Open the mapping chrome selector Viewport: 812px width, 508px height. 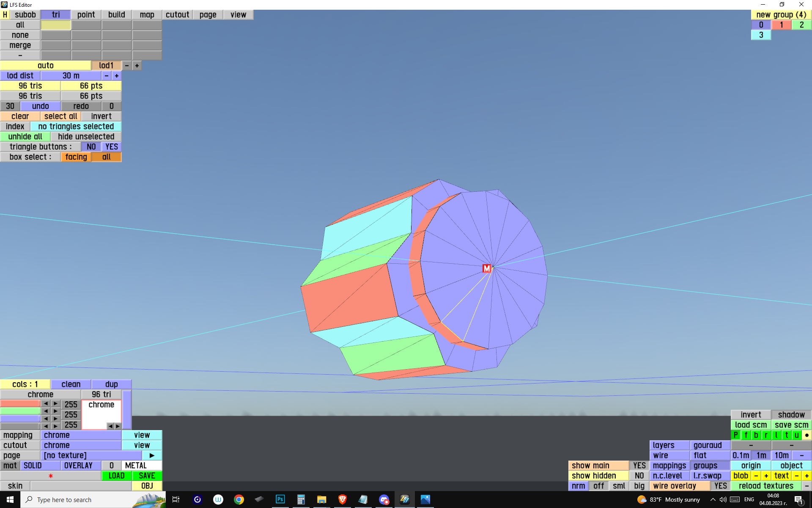(81, 435)
